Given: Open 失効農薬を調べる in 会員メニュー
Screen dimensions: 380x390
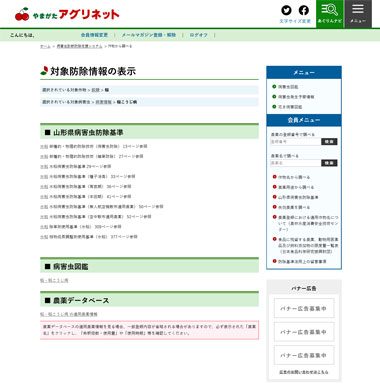Looking at the screenshot, I should pos(294,207).
